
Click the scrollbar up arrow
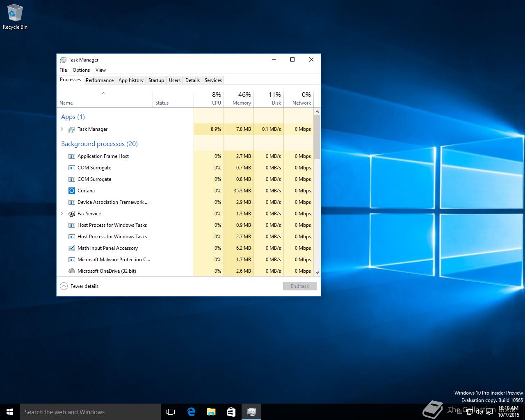[317, 112]
